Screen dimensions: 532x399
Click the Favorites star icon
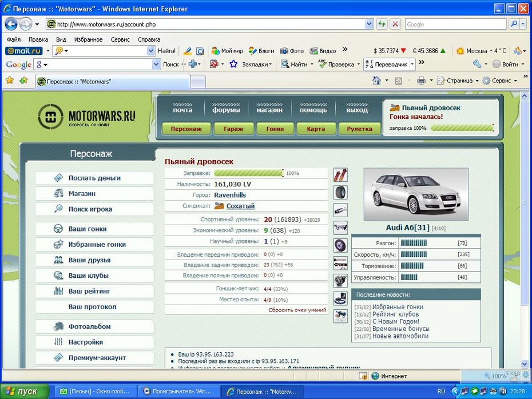[x=10, y=81]
